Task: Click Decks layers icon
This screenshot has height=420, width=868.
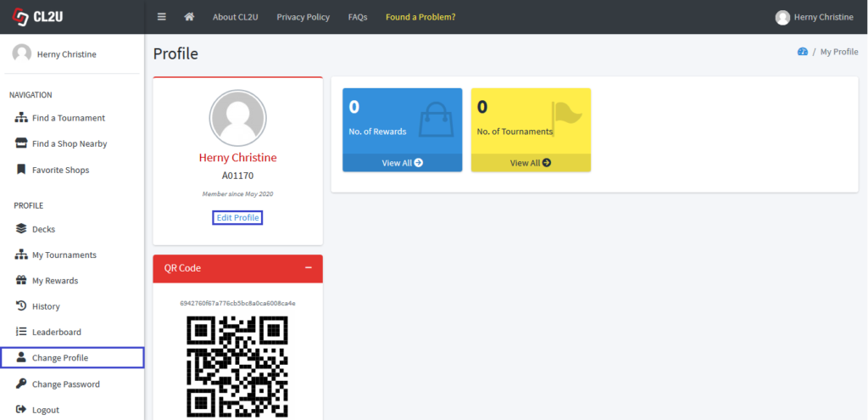Action: tap(21, 228)
